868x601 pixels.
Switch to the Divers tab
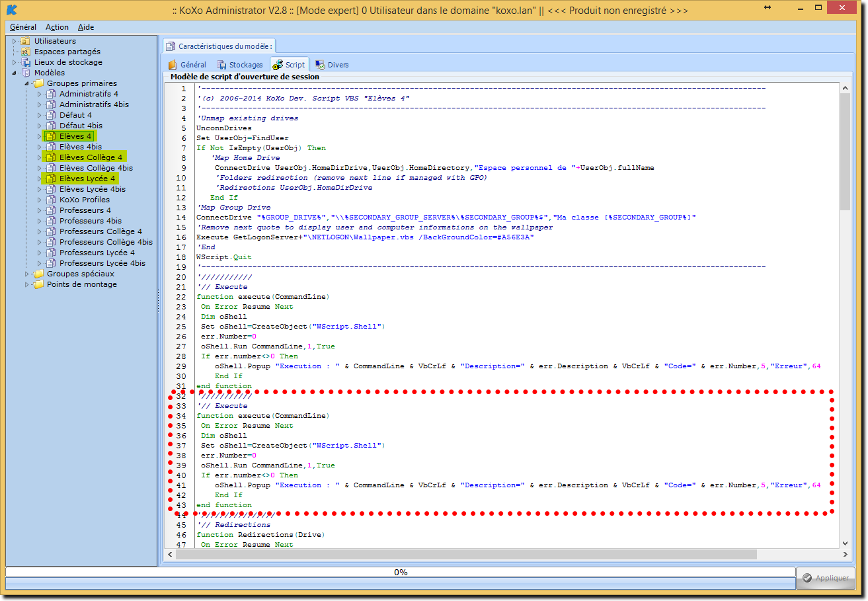[x=332, y=65]
